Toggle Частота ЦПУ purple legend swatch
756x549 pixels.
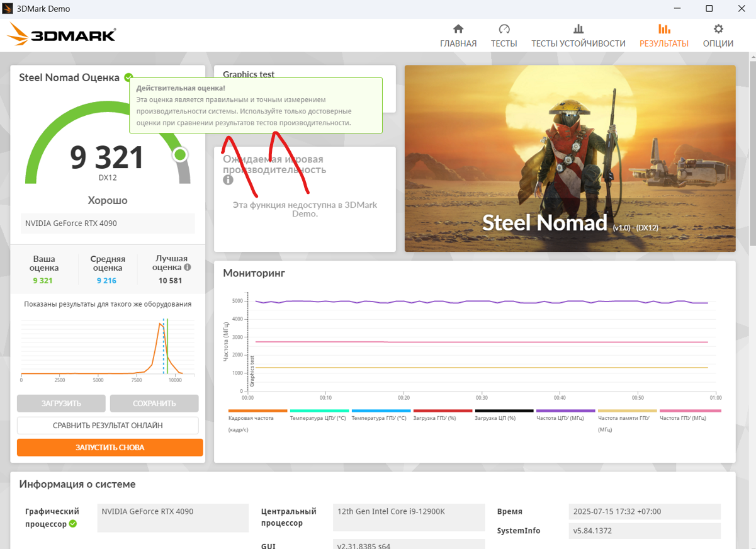coord(565,411)
